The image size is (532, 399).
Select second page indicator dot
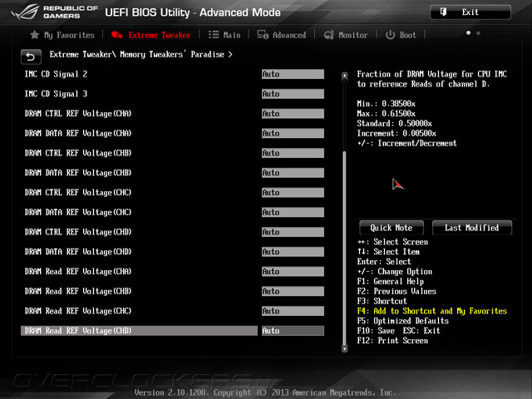[x=478, y=33]
